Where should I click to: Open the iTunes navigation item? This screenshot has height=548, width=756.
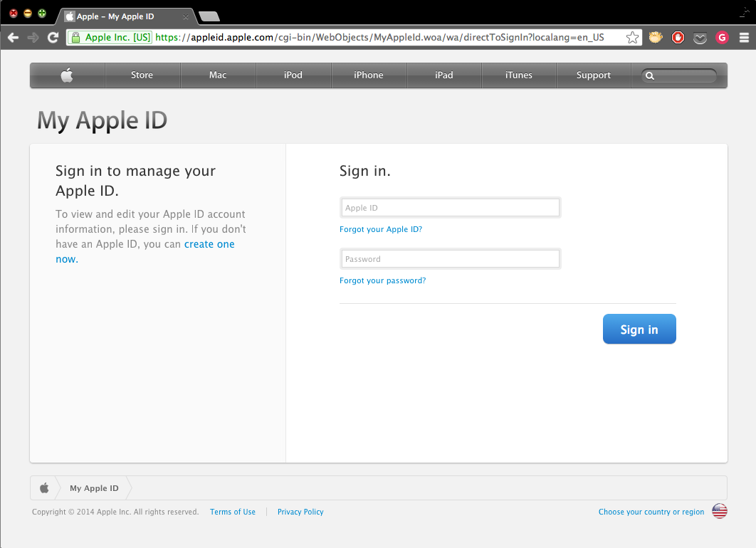point(519,75)
